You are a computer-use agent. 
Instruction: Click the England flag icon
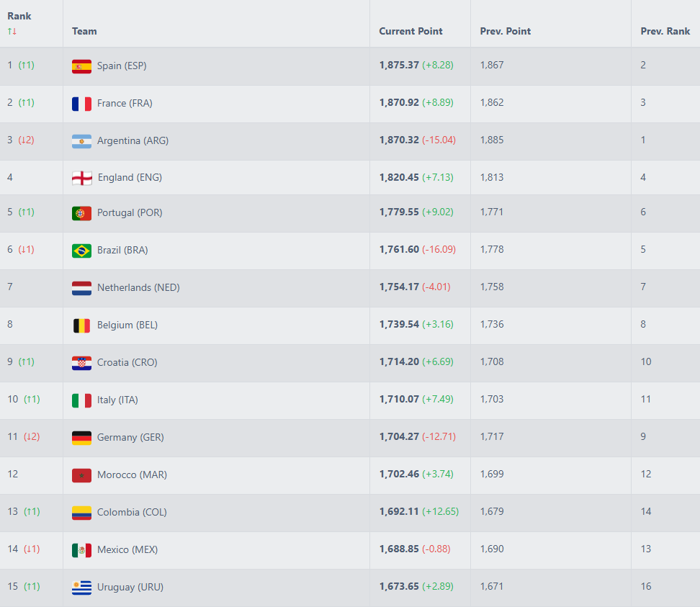pyautogui.click(x=81, y=178)
